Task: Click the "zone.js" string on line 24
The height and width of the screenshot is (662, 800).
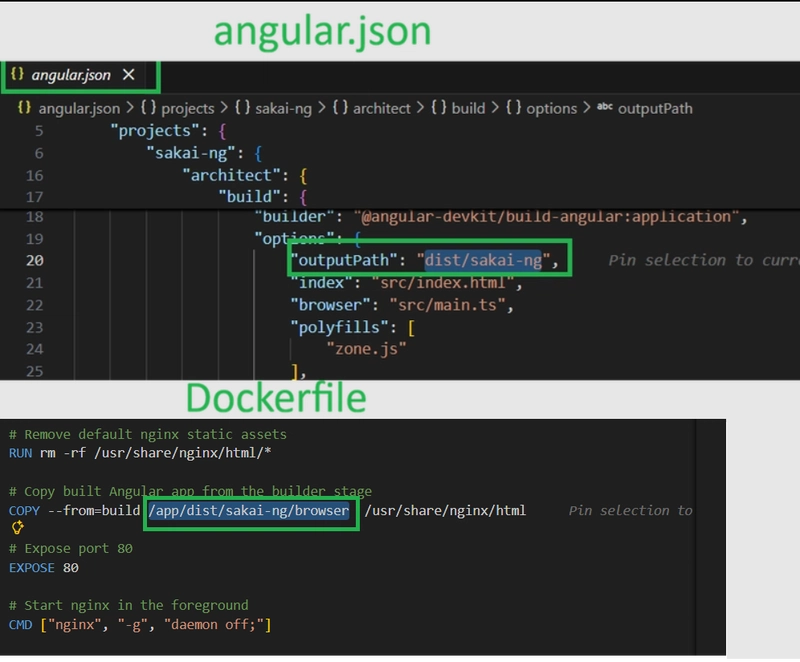Action: point(366,349)
